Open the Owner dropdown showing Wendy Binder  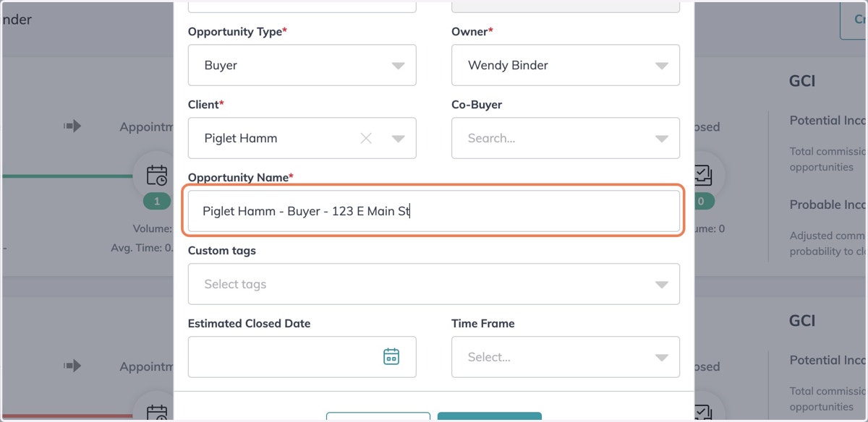[x=566, y=65]
